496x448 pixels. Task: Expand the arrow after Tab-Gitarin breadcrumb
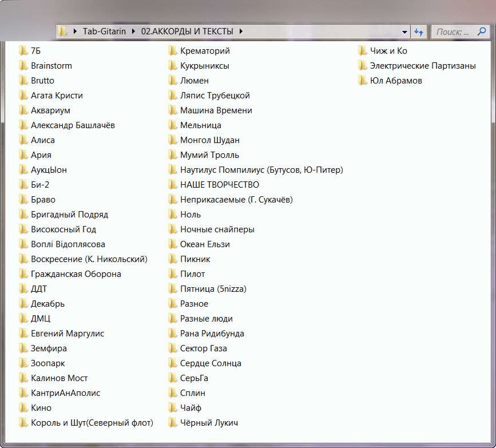click(x=134, y=31)
